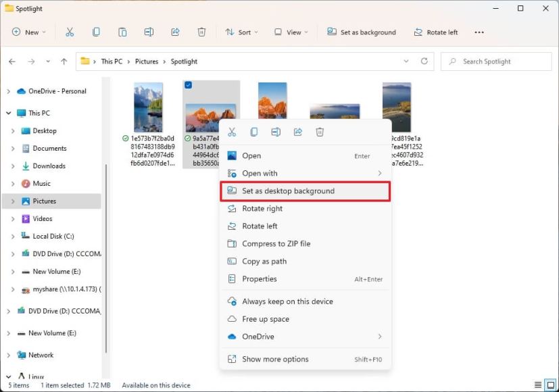Click This PC in address breadcrumb
The width and height of the screenshot is (559, 392).
pyautogui.click(x=112, y=62)
